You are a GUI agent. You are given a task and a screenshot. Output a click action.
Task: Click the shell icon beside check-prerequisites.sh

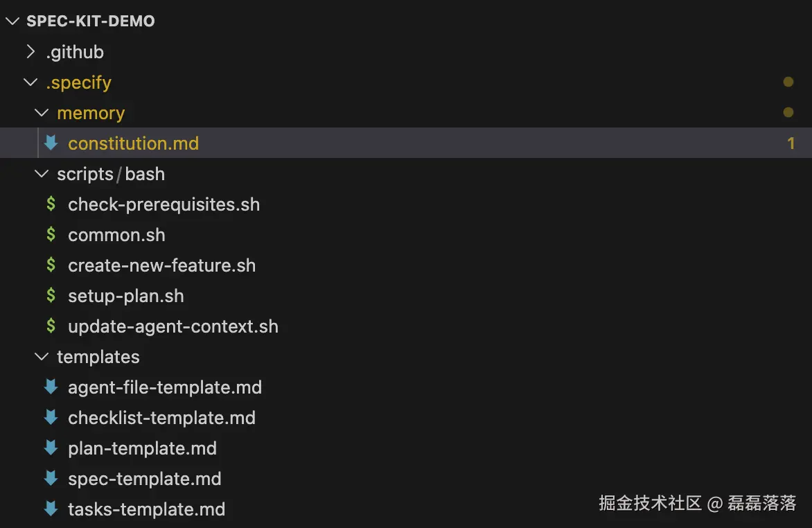pos(51,204)
